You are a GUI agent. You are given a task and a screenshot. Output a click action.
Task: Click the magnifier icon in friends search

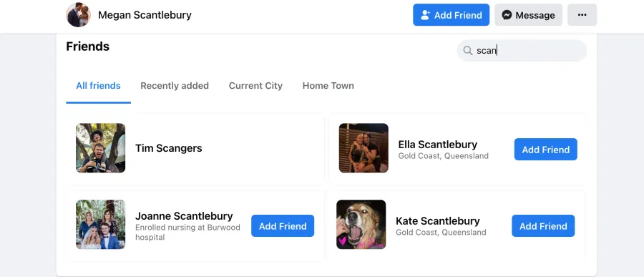point(468,51)
